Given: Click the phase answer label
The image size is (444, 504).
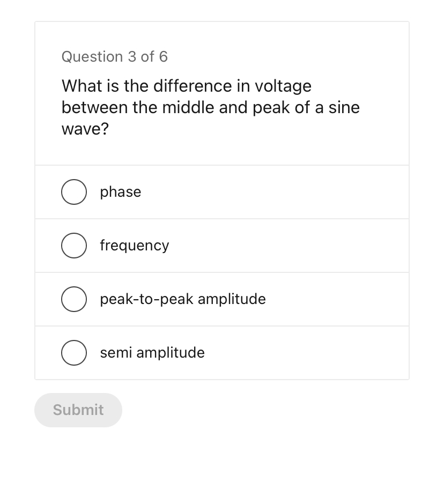Looking at the screenshot, I should click(120, 192).
